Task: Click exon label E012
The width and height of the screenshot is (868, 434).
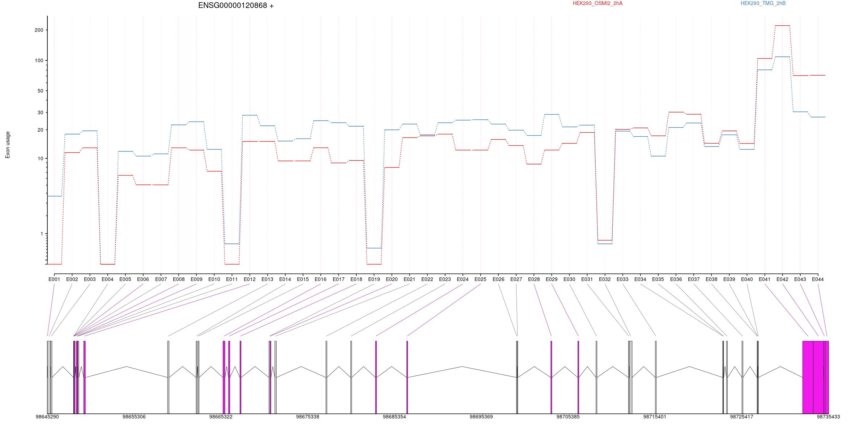Action: point(250,279)
